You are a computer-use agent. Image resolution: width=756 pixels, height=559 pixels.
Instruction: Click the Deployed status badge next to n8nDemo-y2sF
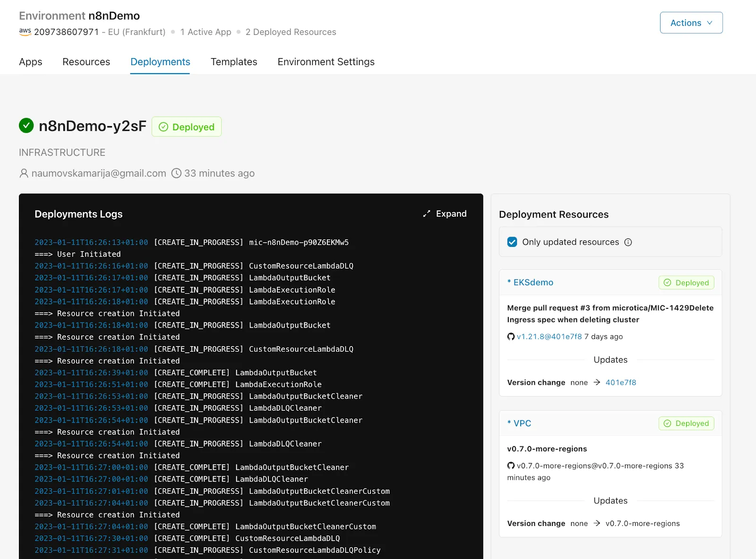tap(187, 127)
